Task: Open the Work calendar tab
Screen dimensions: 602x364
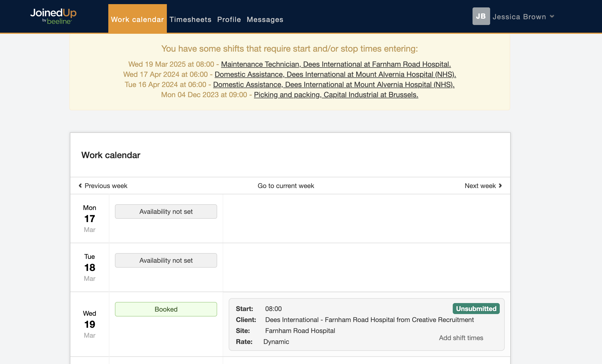Action: 137,19
